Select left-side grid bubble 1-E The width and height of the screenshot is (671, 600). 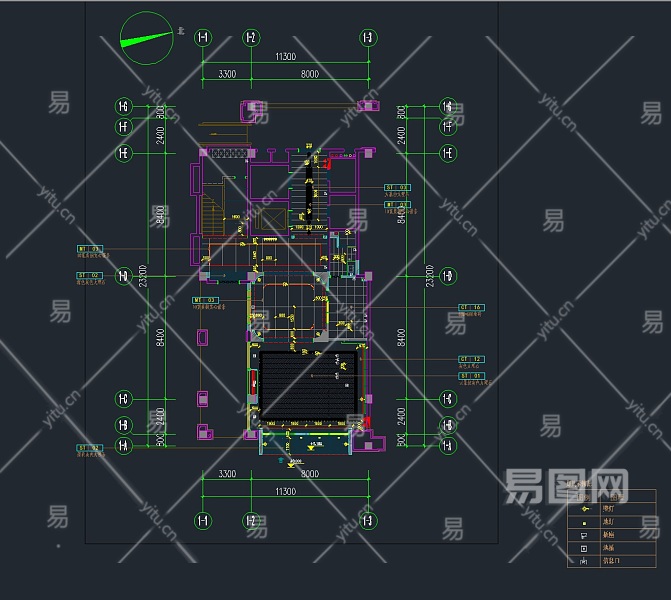click(x=124, y=153)
